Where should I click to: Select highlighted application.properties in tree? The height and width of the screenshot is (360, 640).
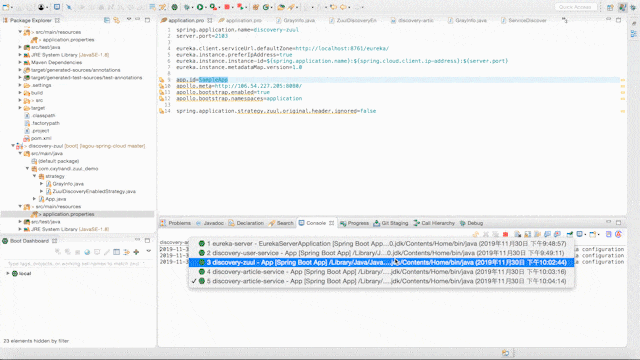pos(68,214)
